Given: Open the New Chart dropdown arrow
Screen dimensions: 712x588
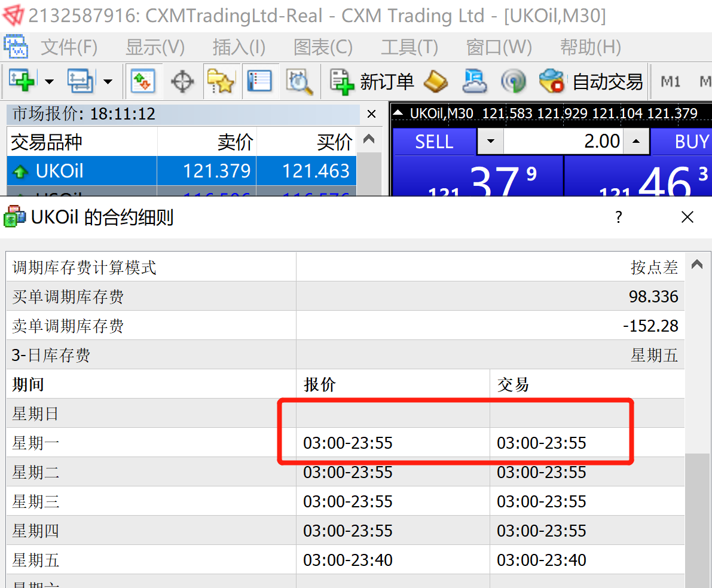Looking at the screenshot, I should point(49,82).
